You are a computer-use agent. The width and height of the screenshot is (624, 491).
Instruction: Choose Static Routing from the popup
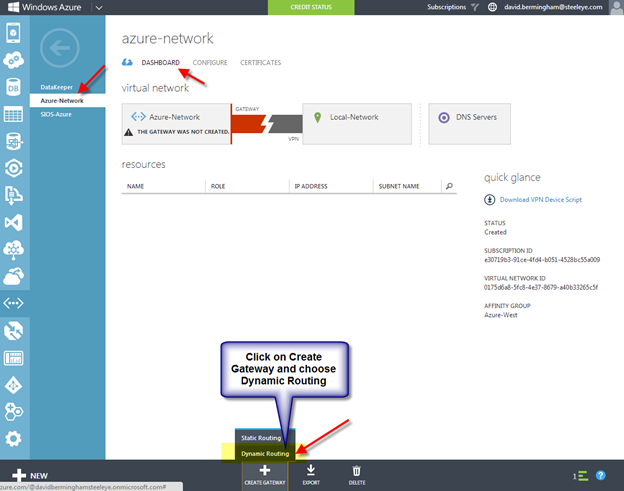click(264, 437)
